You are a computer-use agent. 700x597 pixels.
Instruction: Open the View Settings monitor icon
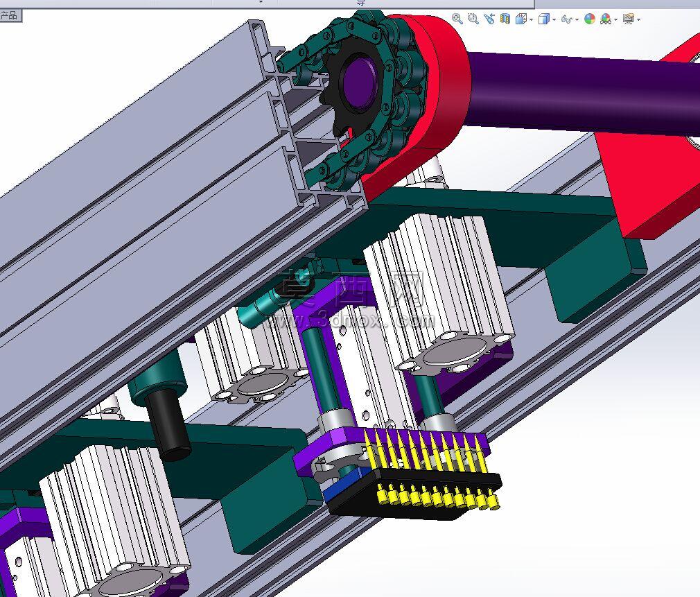pyautogui.click(x=629, y=19)
